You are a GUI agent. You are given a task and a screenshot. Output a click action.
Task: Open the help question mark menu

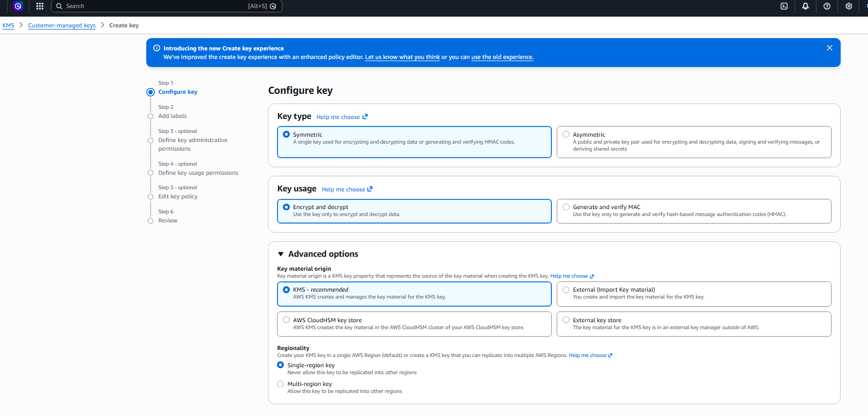point(827,6)
